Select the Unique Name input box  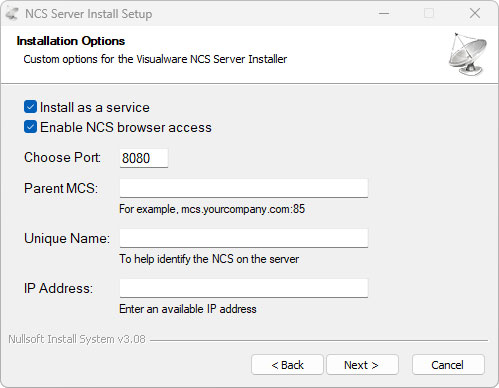pyautogui.click(x=244, y=238)
